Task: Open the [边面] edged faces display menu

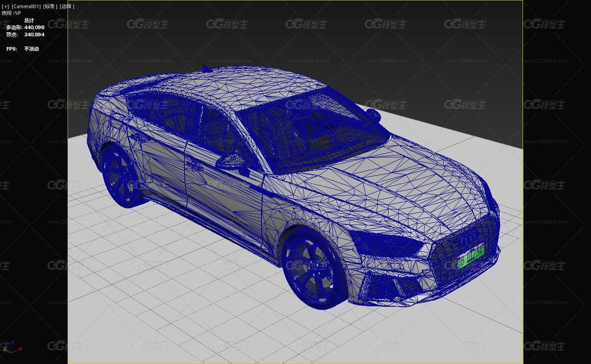Action: [67, 6]
